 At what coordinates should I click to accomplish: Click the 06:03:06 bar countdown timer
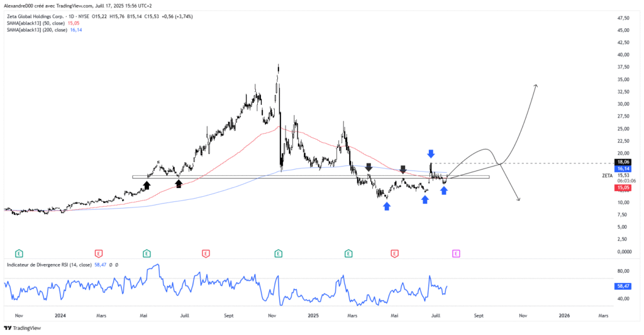[x=626, y=180]
